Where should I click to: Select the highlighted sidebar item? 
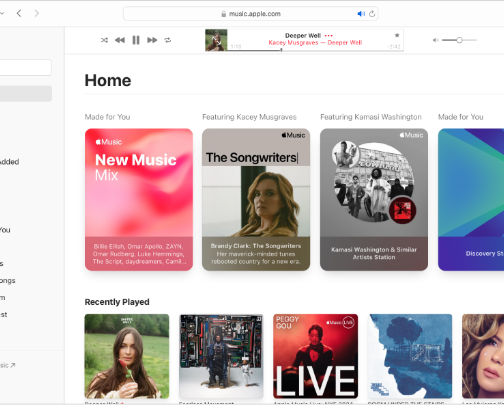(26, 94)
